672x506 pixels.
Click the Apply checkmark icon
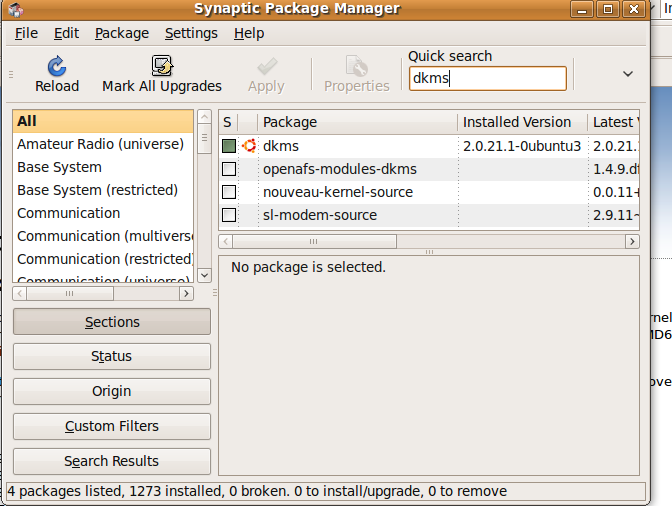[266, 66]
